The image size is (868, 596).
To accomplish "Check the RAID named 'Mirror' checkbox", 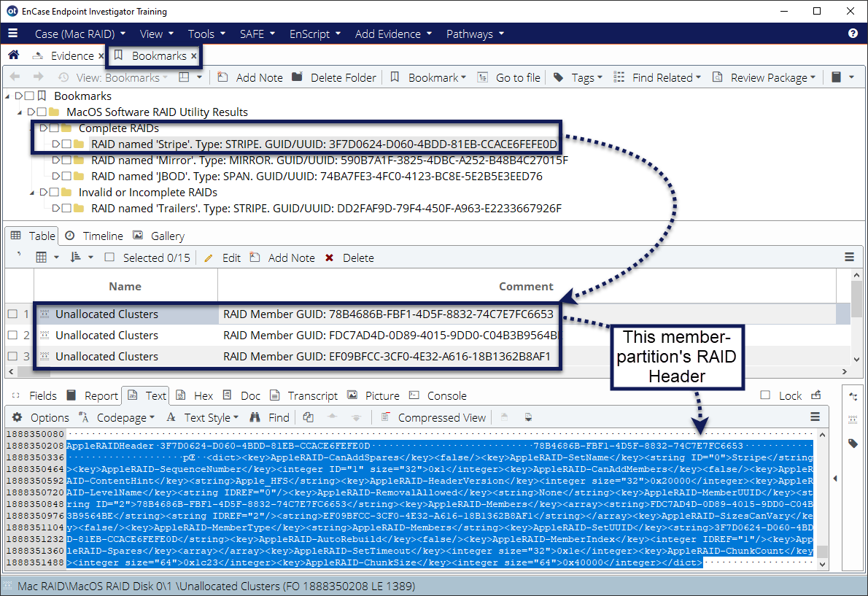I will 66,160.
